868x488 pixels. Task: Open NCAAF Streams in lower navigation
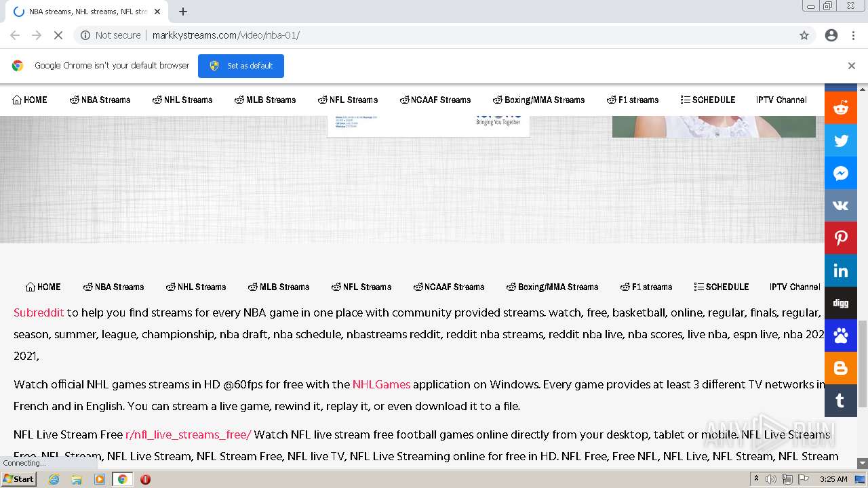449,287
